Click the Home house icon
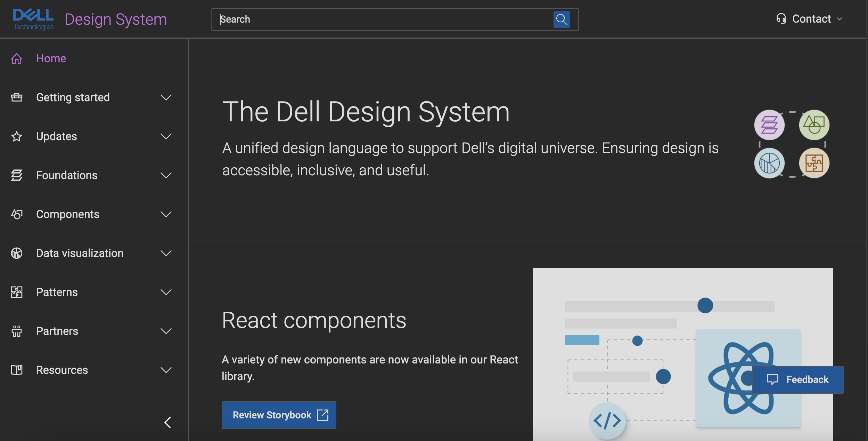Screen dimensions: 868x441 [x=17, y=58]
